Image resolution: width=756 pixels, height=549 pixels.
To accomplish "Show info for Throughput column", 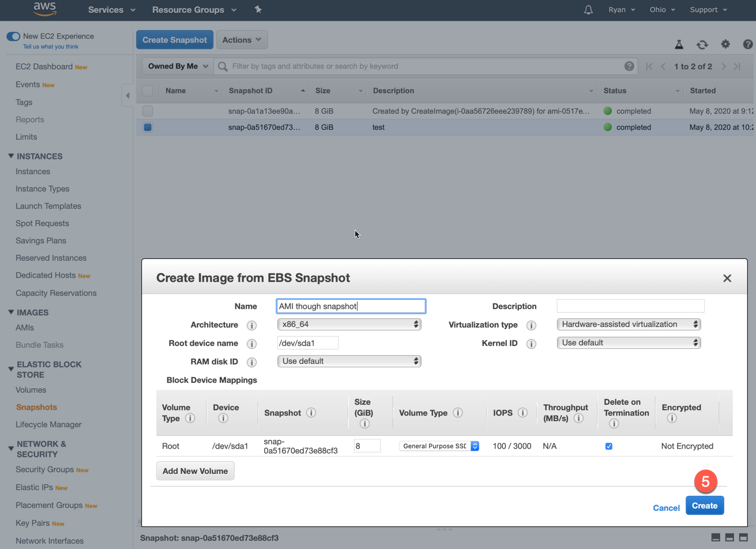I will [x=578, y=418].
